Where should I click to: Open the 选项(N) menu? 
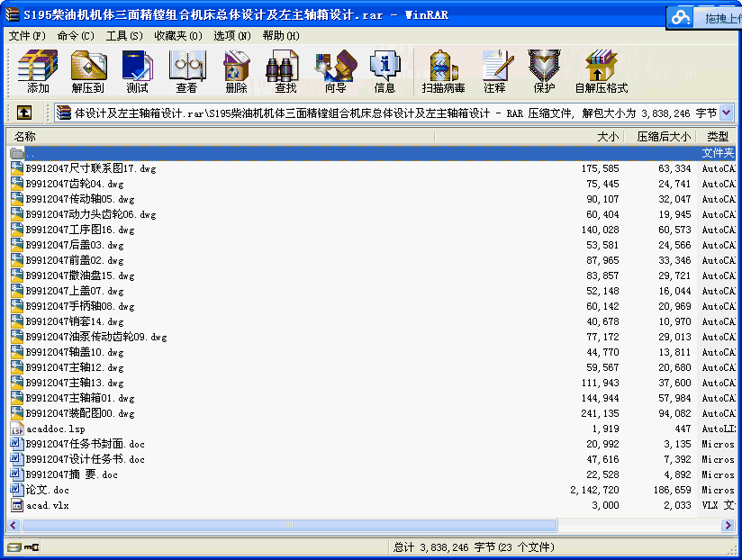[231, 36]
